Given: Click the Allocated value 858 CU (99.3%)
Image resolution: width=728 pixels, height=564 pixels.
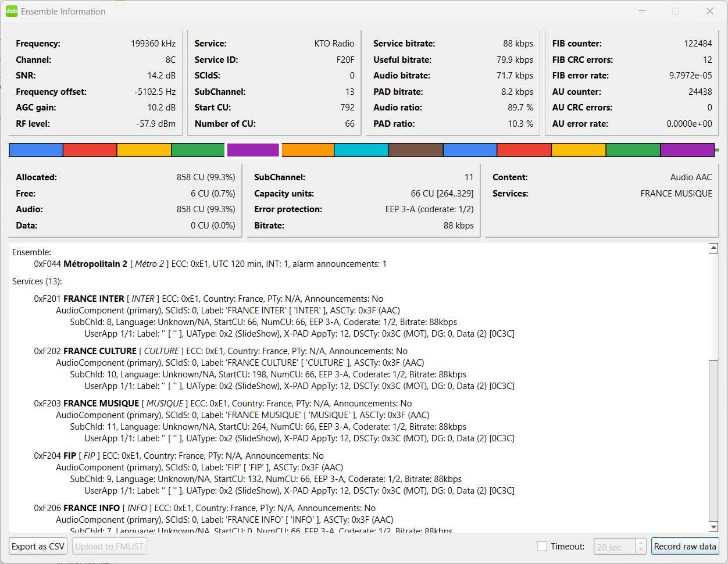Looking at the screenshot, I should [206, 177].
